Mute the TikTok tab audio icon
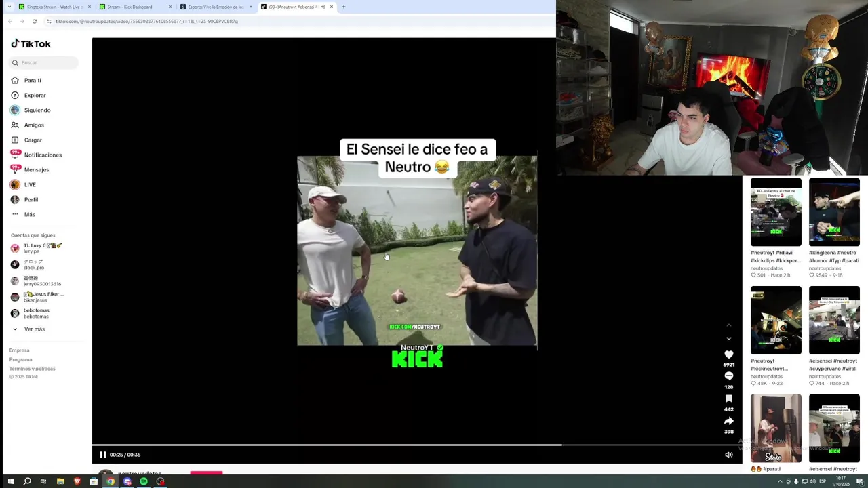This screenshot has height=488, width=868. pos(323,7)
